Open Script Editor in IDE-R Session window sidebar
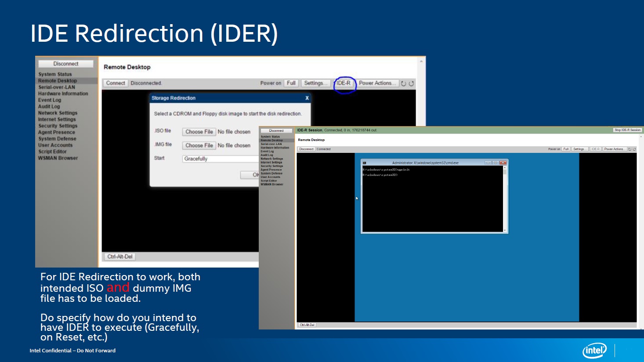Screen dimensions: 644x362 269,181
